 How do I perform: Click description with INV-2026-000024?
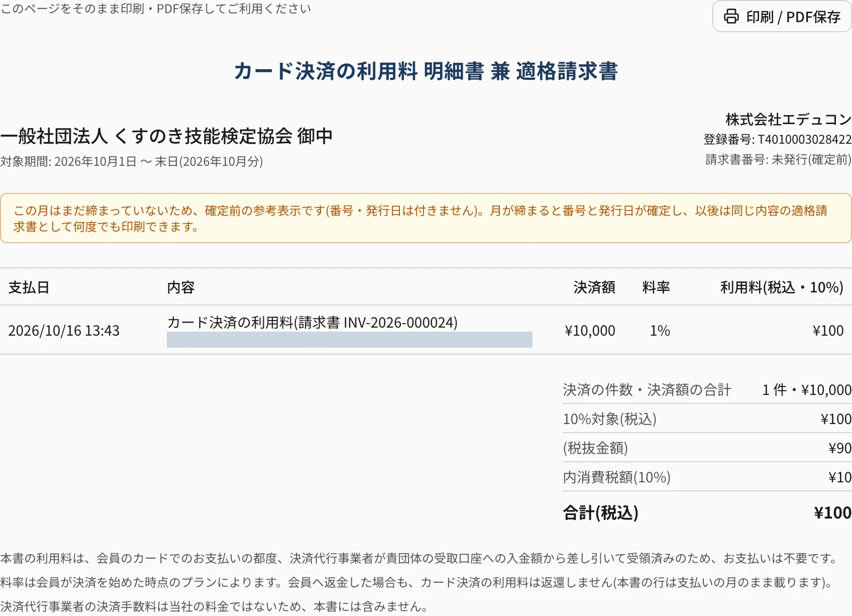(x=312, y=322)
